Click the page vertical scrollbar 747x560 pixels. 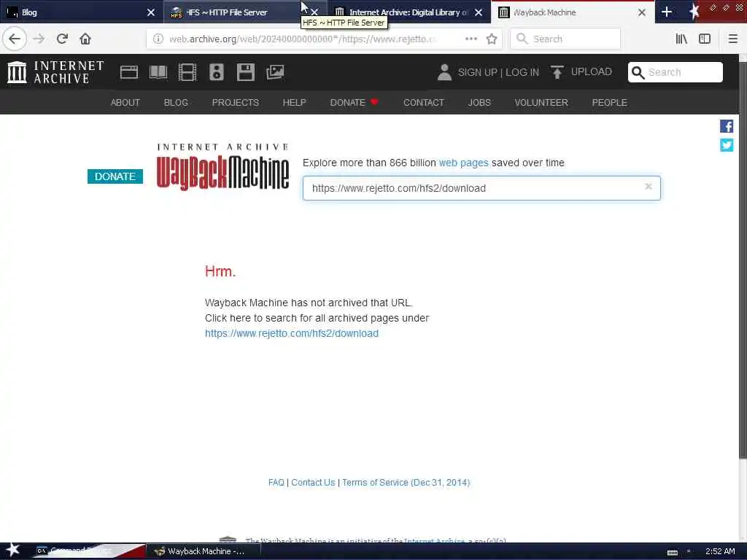point(743,260)
